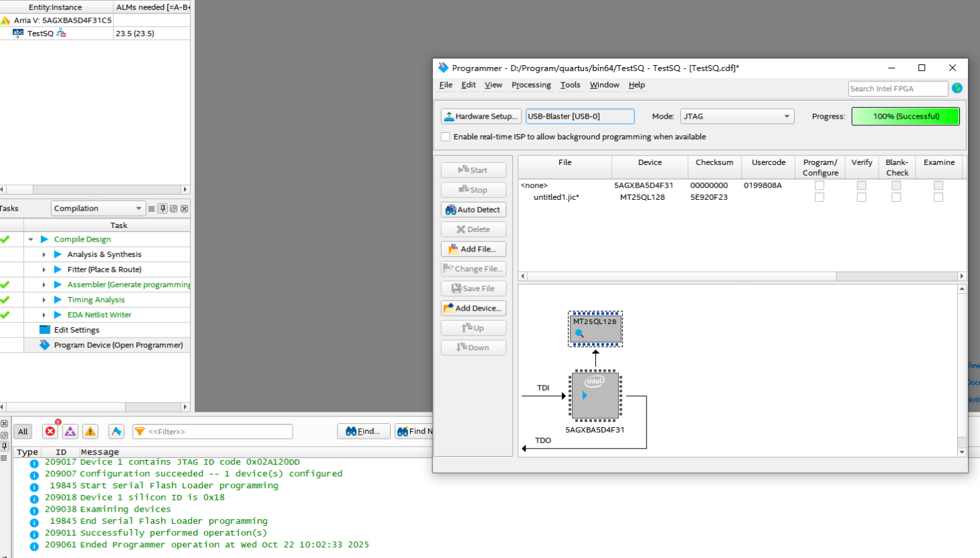Screen dimensions: 980x558
Task: Pin the Messages panel
Action: click(4, 446)
